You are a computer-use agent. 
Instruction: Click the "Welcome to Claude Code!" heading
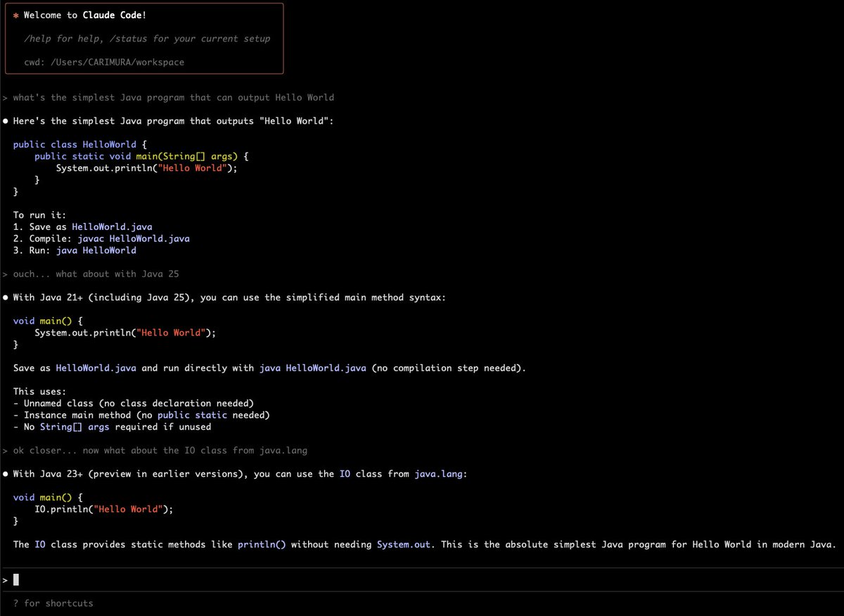[x=85, y=15]
